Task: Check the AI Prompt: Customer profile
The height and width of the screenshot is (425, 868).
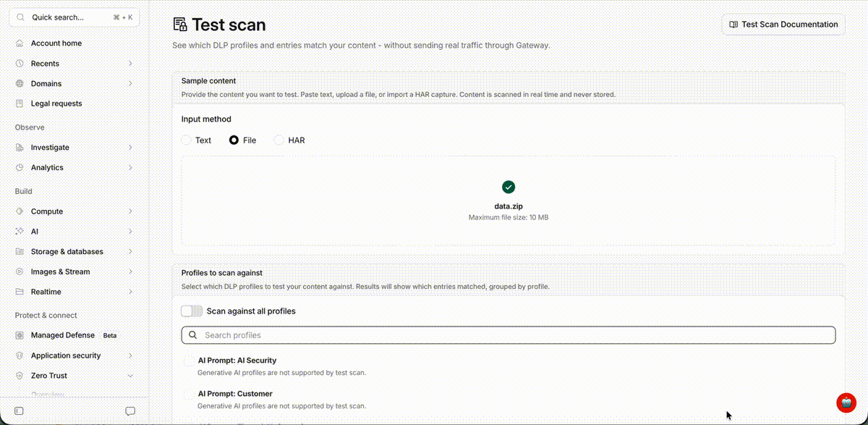Action: click(189, 395)
